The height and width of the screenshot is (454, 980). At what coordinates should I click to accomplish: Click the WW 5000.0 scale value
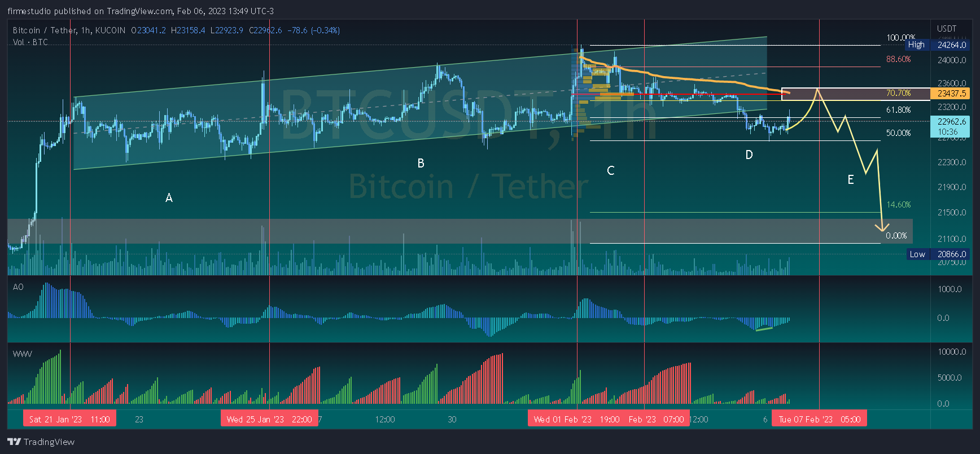pyautogui.click(x=950, y=377)
